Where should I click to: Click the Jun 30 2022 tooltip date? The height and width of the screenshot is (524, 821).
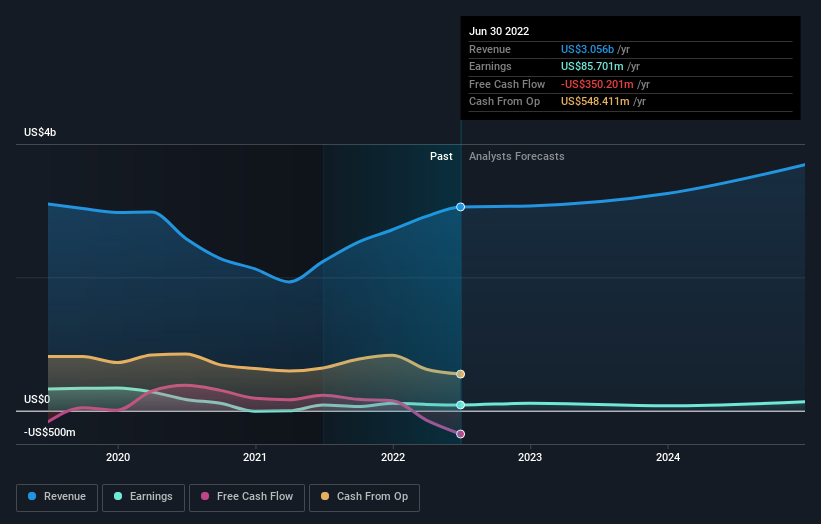tap(499, 31)
